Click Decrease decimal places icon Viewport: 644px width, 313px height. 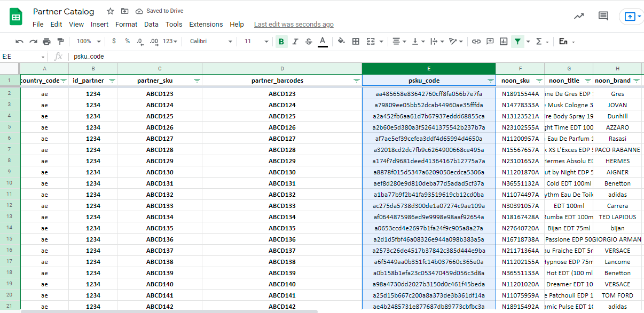pos(140,41)
